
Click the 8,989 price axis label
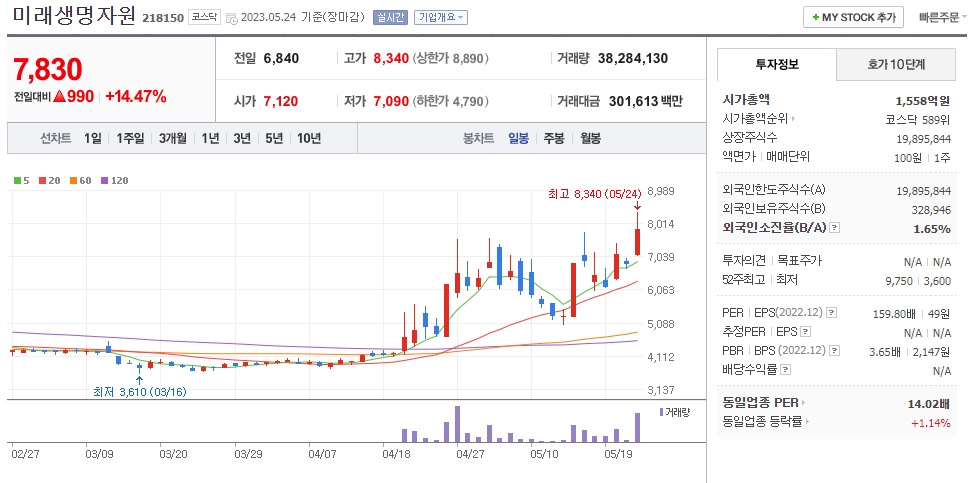click(x=661, y=191)
